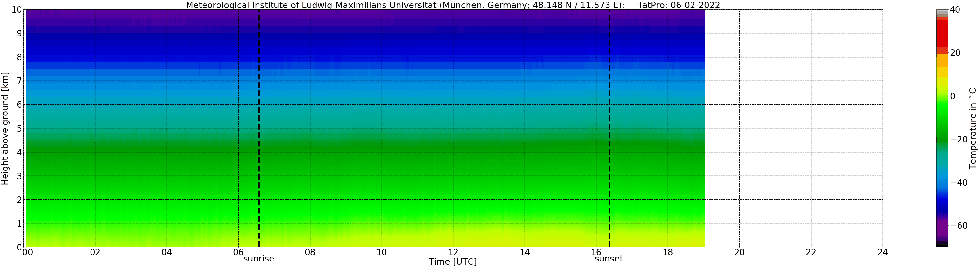
Task: Click the time axis tick '02'
Action: point(95,252)
